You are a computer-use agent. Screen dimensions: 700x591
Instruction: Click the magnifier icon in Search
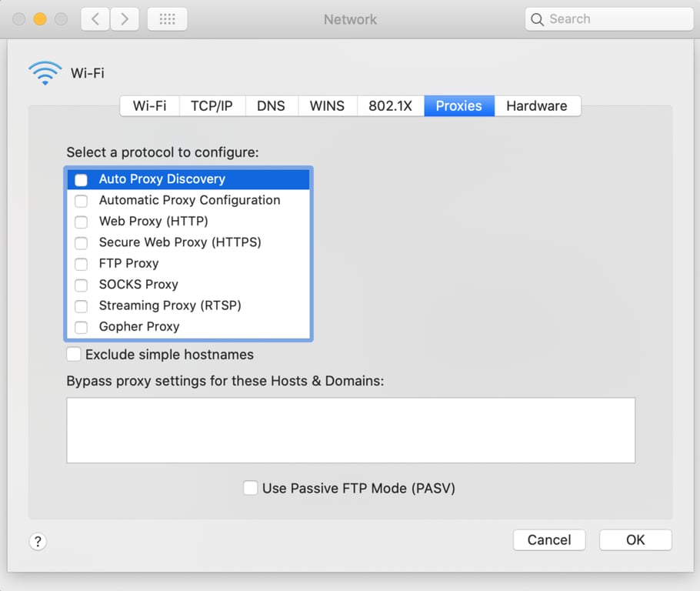pos(538,18)
